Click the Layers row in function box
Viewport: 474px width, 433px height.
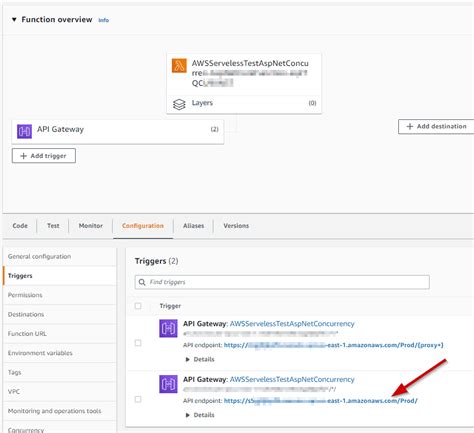[x=244, y=104]
